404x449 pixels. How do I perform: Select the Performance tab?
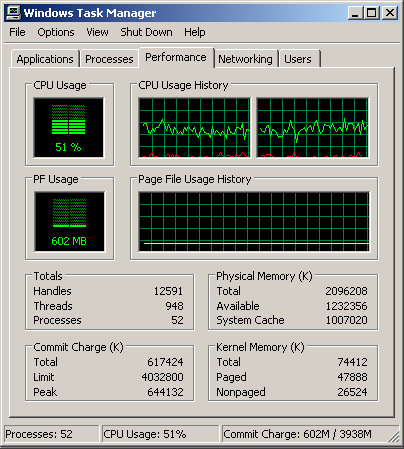tap(176, 58)
